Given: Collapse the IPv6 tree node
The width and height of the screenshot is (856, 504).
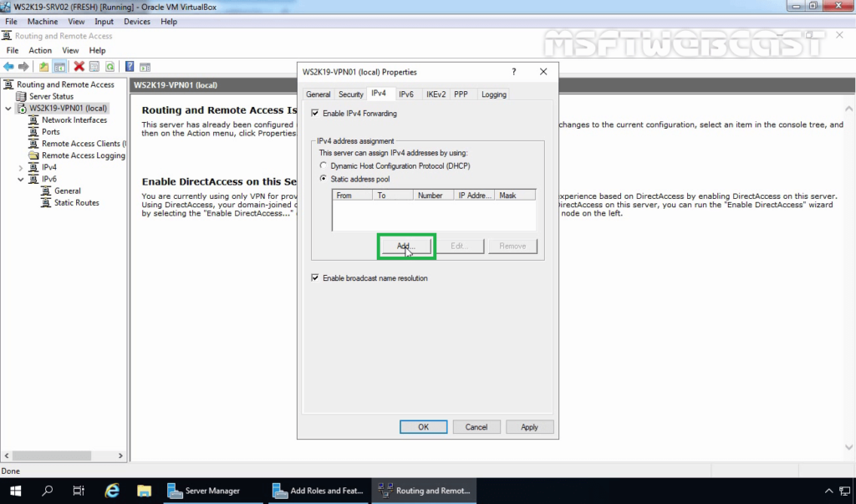Looking at the screenshot, I should point(21,179).
